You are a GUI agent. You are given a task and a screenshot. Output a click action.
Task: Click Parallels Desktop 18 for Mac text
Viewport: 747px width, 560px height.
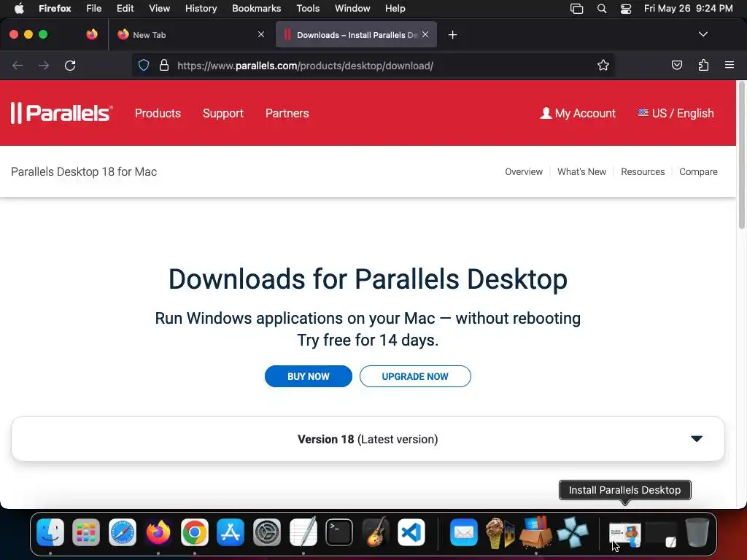pyautogui.click(x=84, y=171)
